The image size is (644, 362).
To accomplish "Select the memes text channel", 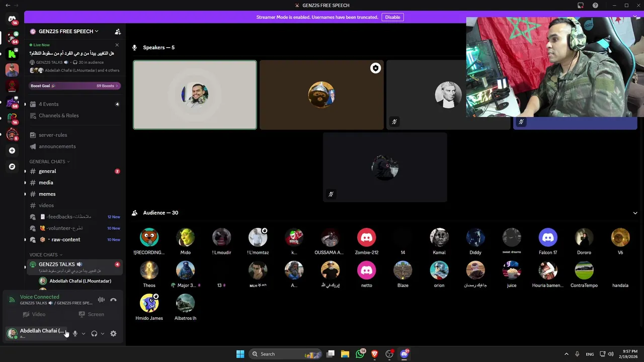I will point(74,194).
